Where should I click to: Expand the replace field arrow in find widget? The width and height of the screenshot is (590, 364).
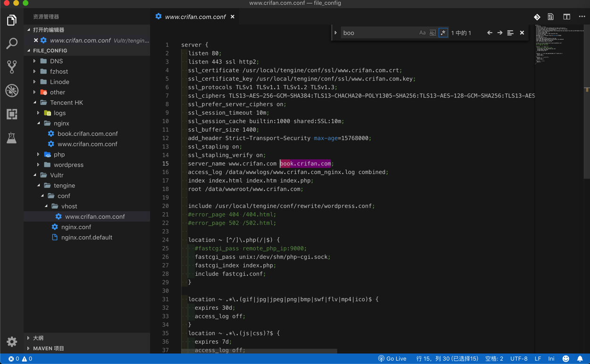336,33
